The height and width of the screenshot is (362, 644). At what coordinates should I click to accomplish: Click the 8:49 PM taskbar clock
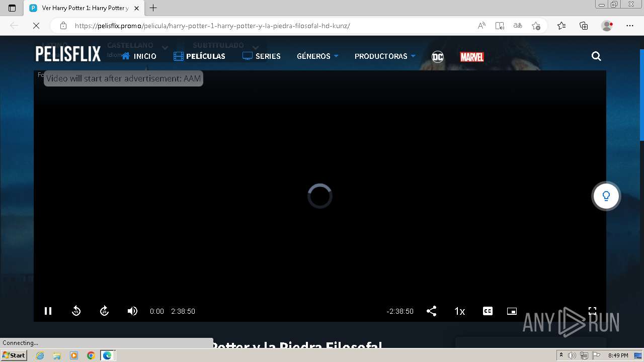(618, 355)
